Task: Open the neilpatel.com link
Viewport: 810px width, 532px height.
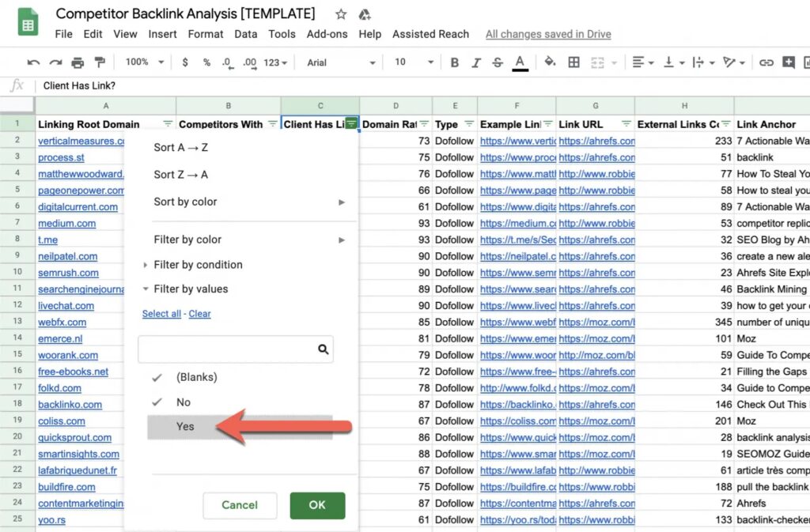Action: [x=68, y=256]
